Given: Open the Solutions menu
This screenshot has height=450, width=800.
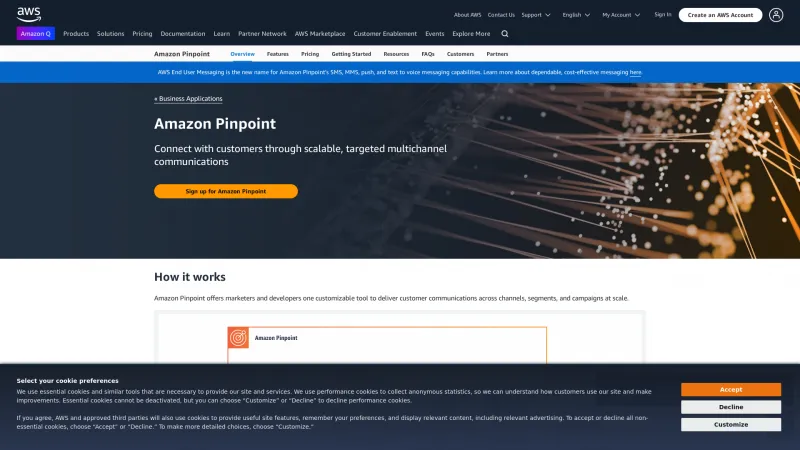Looking at the screenshot, I should pyautogui.click(x=111, y=34).
